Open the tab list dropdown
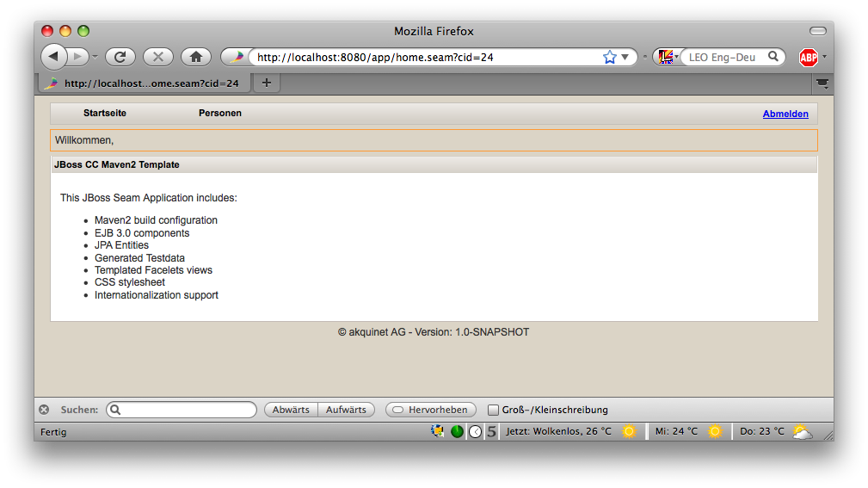Screen dimensions: 868x488 [822, 83]
